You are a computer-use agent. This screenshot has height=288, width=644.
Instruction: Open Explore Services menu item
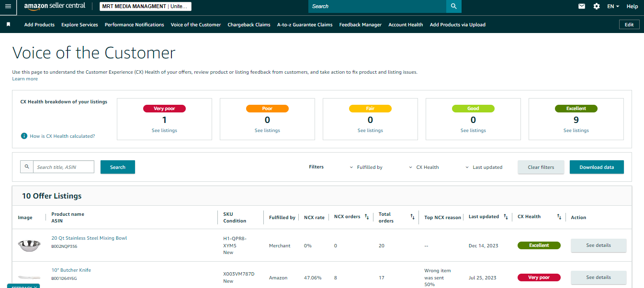[x=79, y=24]
